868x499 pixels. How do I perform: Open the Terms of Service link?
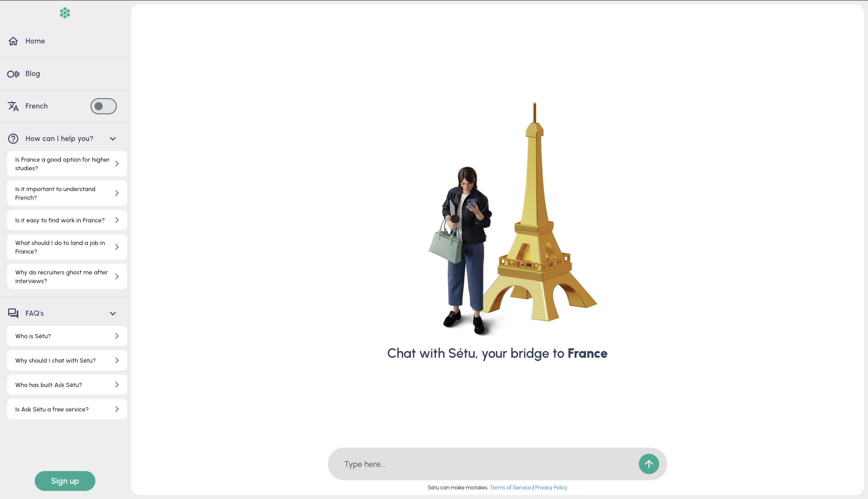click(510, 487)
